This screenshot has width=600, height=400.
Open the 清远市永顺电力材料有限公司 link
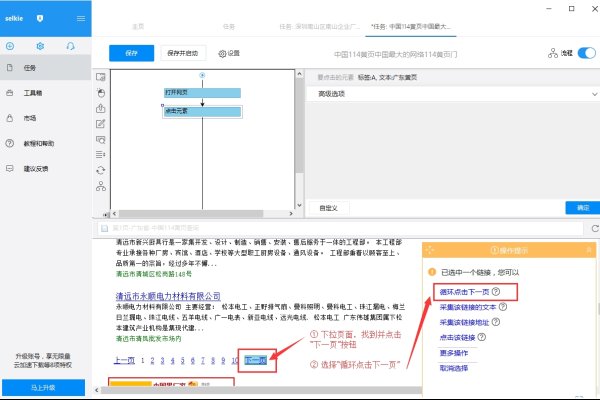pyautogui.click(x=168, y=296)
